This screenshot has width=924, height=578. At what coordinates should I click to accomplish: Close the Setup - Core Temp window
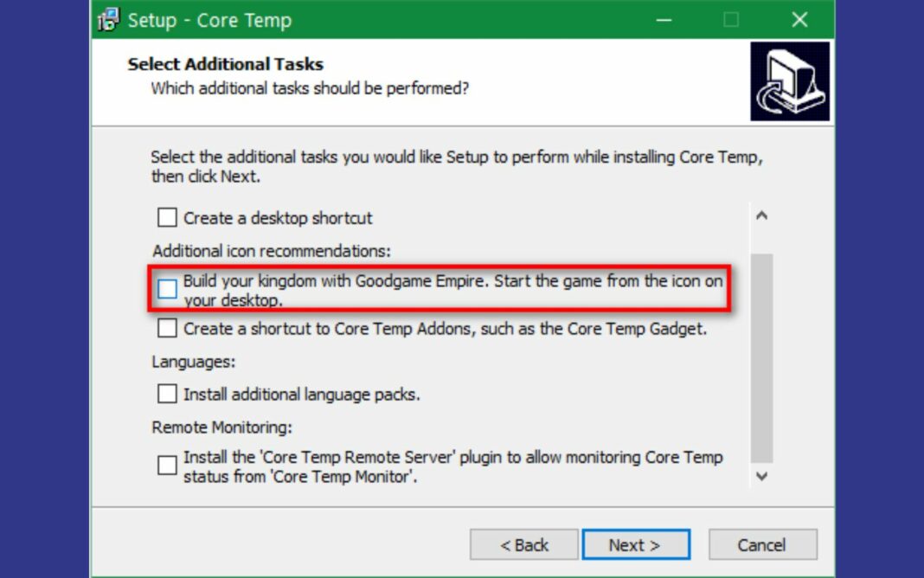pos(800,20)
